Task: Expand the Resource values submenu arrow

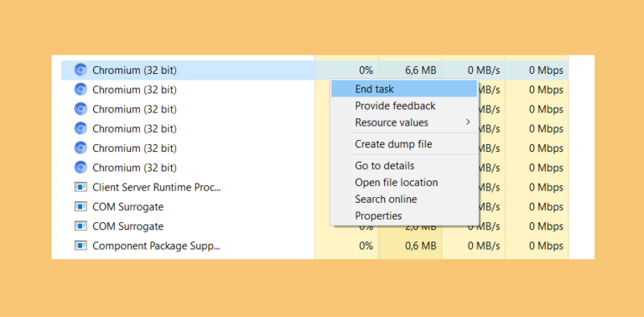Action: click(468, 122)
